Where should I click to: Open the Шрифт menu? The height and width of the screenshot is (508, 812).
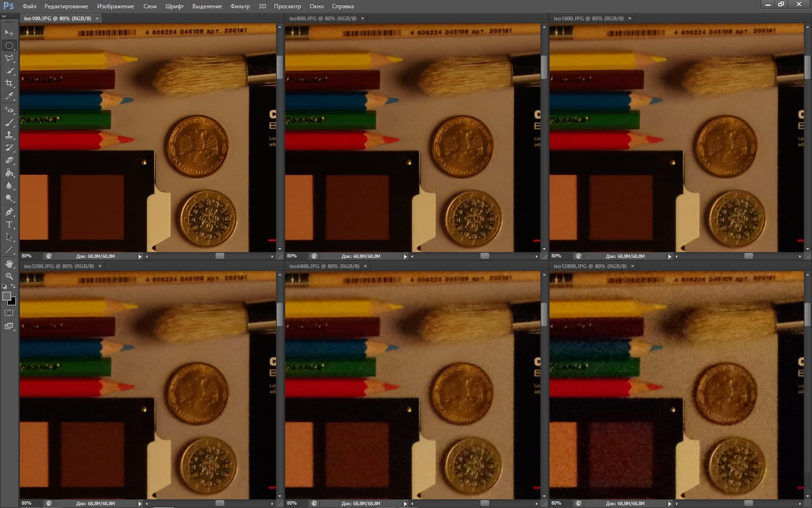pos(174,6)
